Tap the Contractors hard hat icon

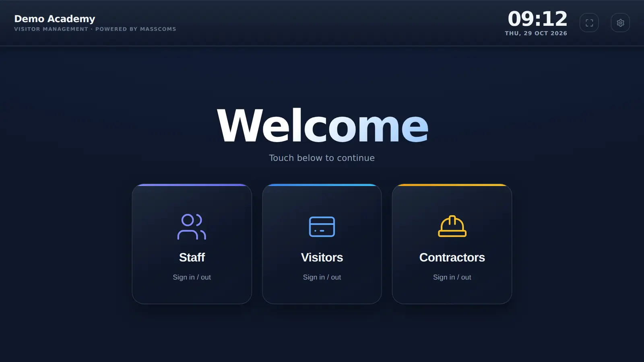[x=452, y=226]
